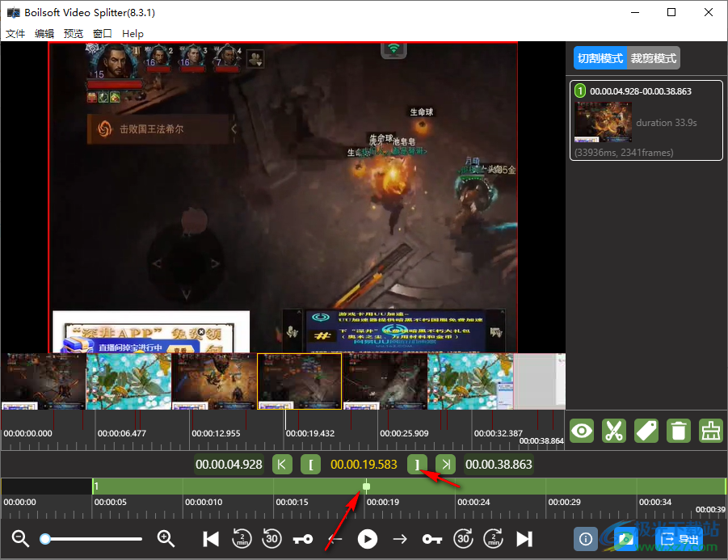
Task: Click the tag label icon
Action: click(x=646, y=431)
